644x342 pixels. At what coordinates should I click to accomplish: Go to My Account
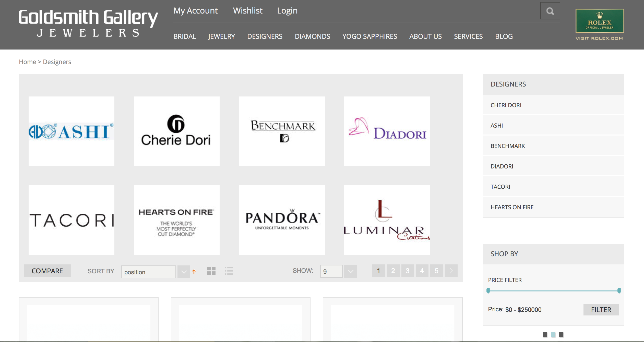click(196, 11)
